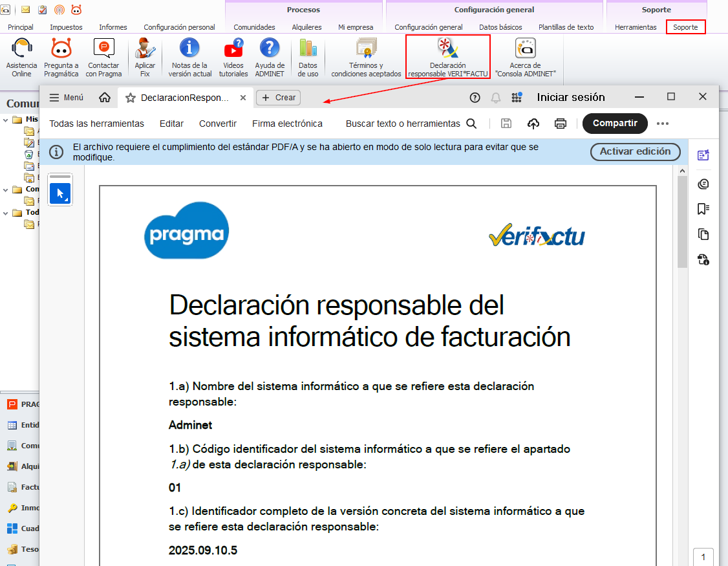Click the selection arrow tool

pos(60,193)
